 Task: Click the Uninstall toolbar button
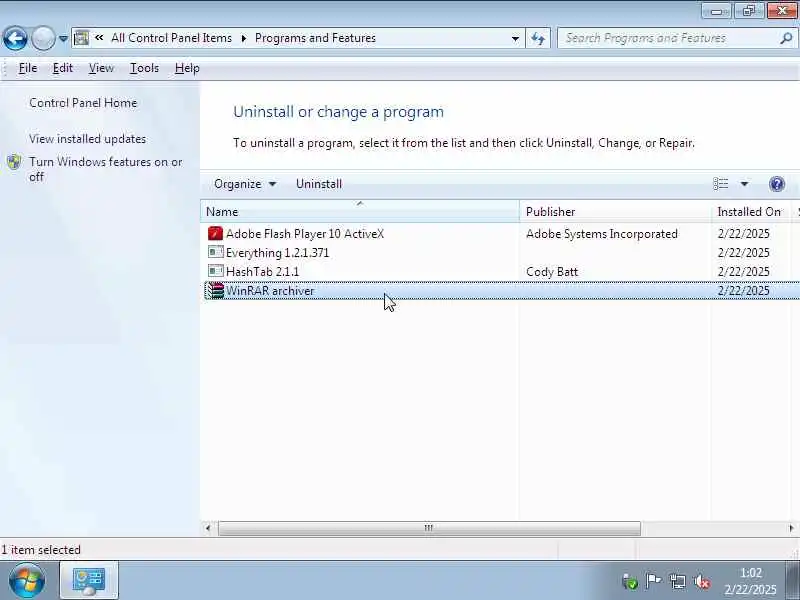[x=319, y=184]
